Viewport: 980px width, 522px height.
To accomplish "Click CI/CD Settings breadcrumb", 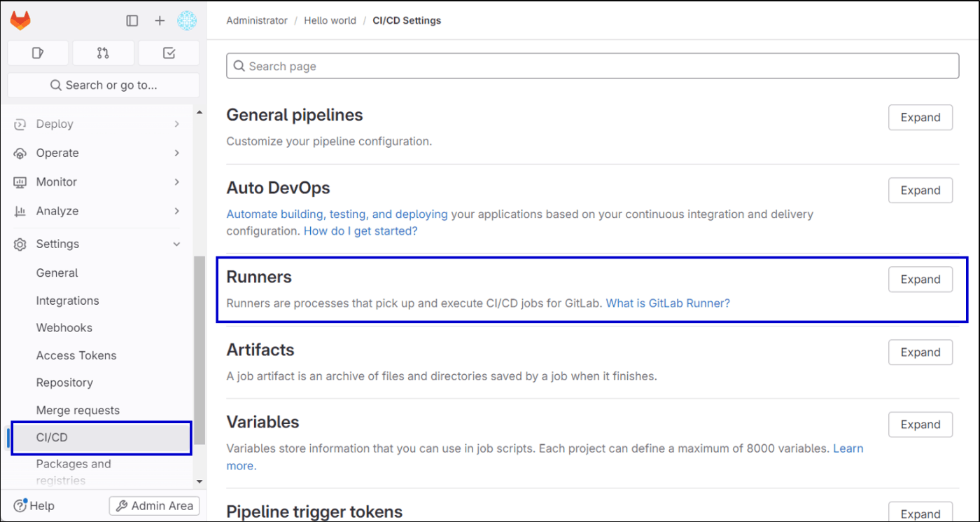I will 407,20.
